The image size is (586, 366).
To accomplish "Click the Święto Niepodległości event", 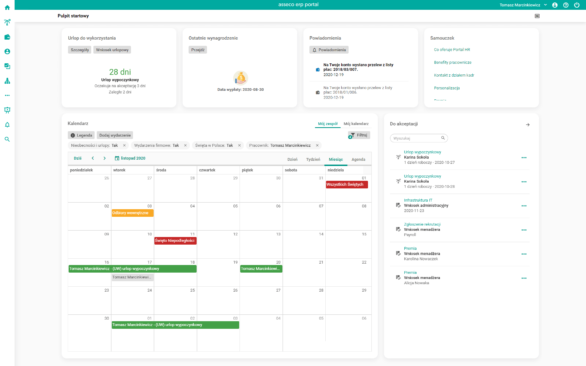I will pos(175,241).
